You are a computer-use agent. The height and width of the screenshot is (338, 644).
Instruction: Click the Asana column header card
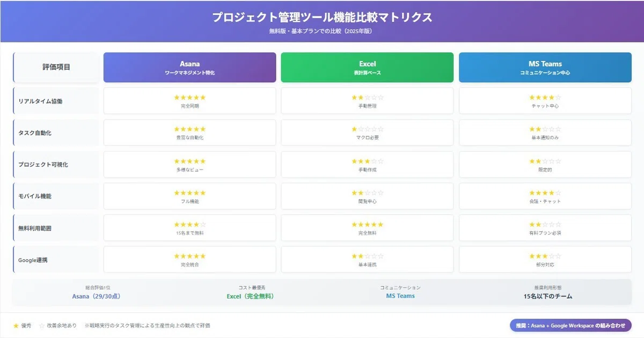coord(190,68)
